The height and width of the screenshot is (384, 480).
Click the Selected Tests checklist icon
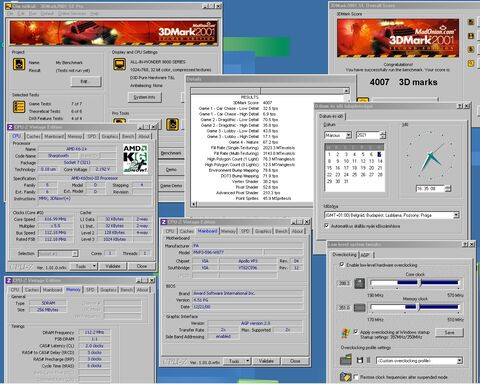[x=19, y=107]
